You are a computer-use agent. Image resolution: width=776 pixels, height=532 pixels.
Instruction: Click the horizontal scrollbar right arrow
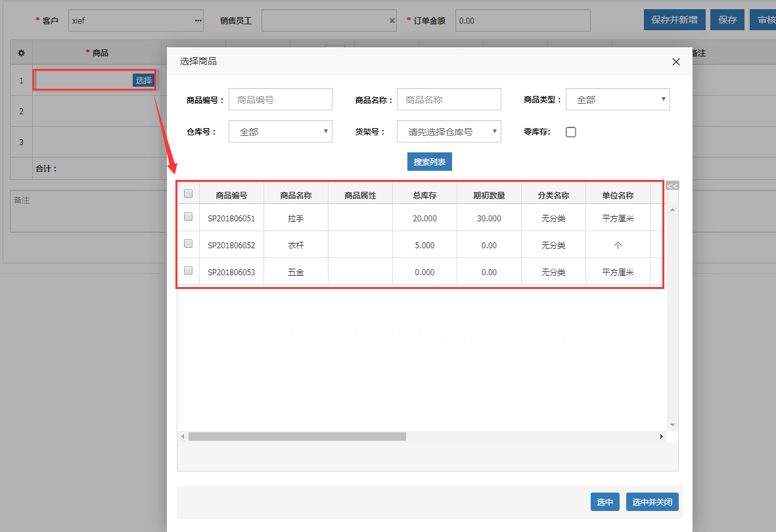[662, 437]
